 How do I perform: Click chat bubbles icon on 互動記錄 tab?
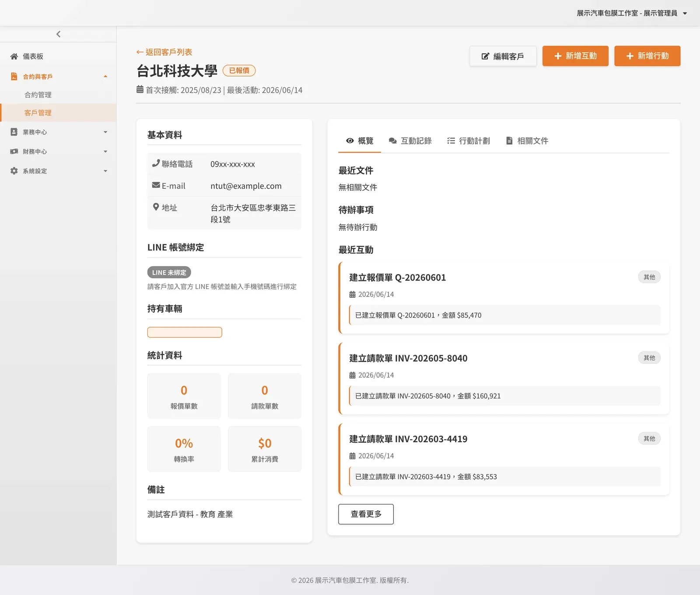click(393, 141)
